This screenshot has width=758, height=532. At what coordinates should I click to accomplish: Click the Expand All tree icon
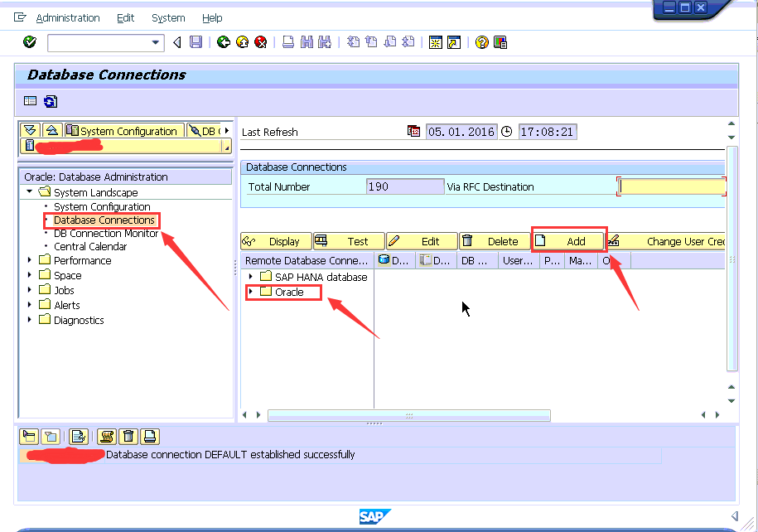(30, 131)
